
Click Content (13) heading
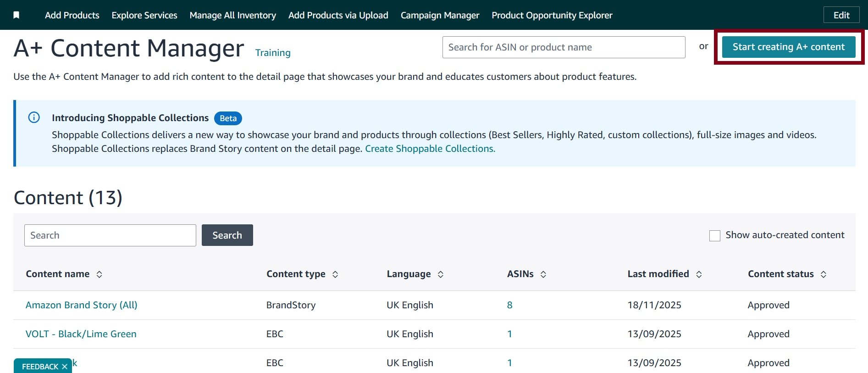[x=68, y=198]
